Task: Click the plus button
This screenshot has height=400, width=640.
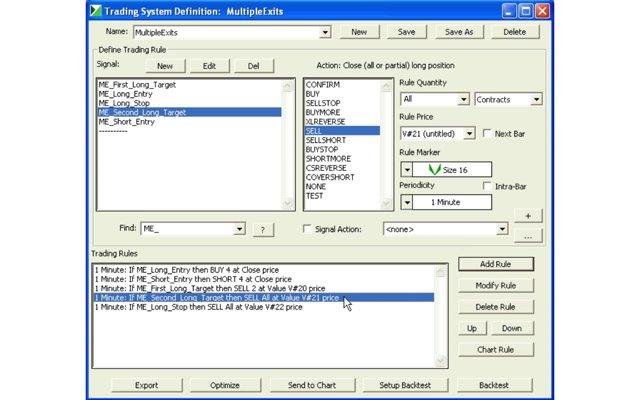Action: [x=528, y=216]
